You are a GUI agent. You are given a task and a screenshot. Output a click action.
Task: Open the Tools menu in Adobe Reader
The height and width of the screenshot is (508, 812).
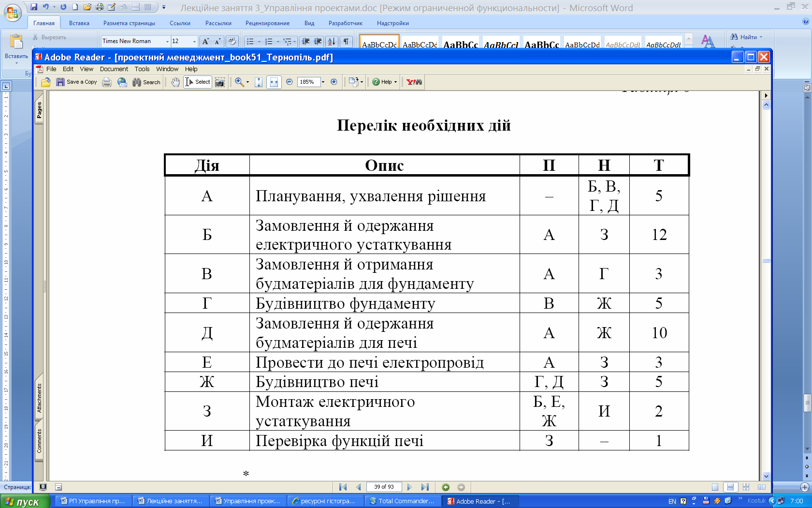tap(142, 69)
